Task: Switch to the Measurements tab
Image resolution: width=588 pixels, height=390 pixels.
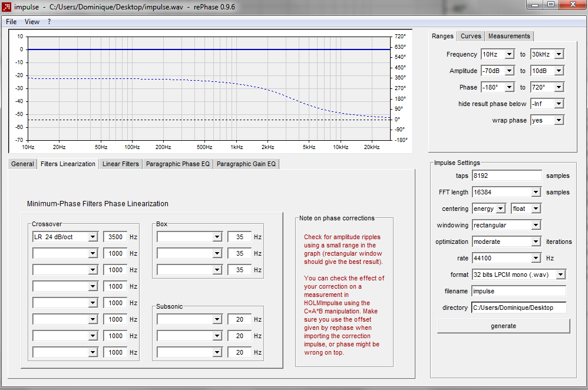Action: pyautogui.click(x=509, y=36)
